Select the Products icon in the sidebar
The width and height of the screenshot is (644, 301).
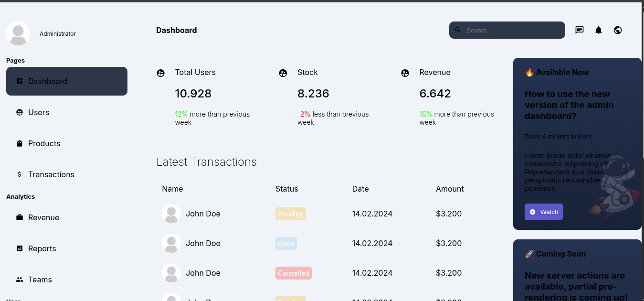click(x=19, y=143)
